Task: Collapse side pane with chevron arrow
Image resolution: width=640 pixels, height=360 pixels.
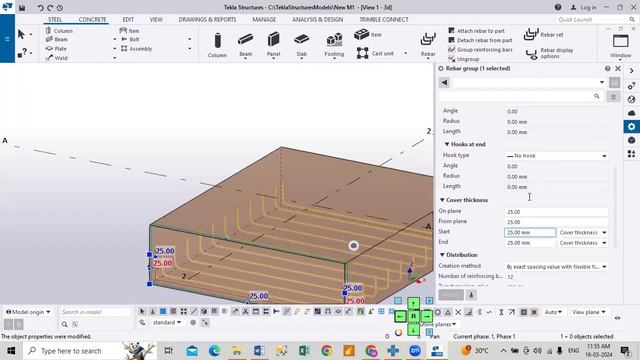Action: [x=631, y=71]
